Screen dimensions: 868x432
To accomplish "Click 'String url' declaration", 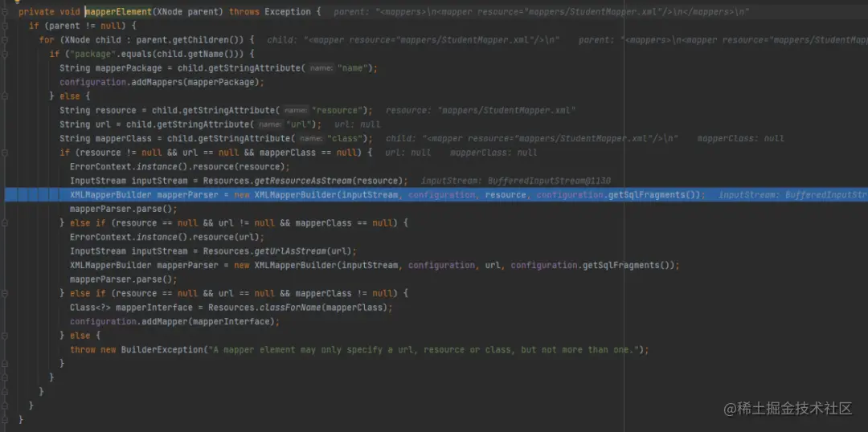I will (x=86, y=124).
